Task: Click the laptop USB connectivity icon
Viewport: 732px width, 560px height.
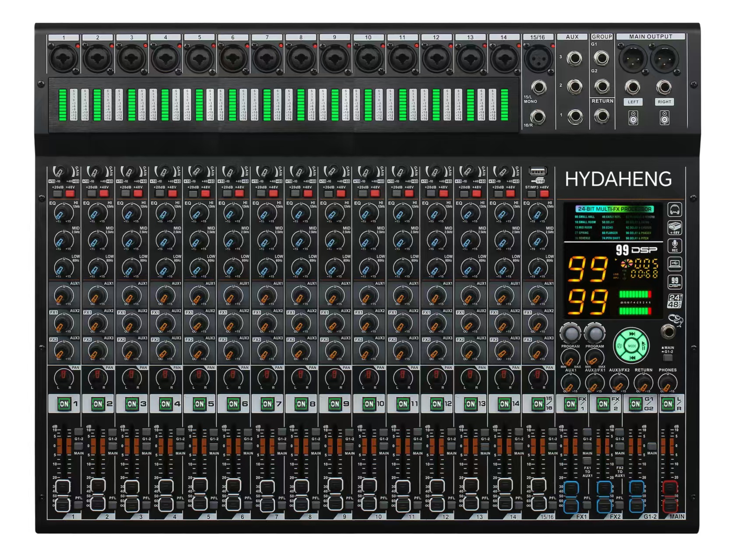Action: click(675, 264)
